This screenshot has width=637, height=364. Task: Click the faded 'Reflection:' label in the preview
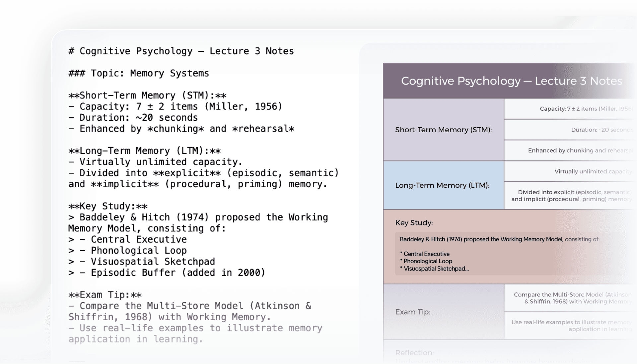click(414, 353)
